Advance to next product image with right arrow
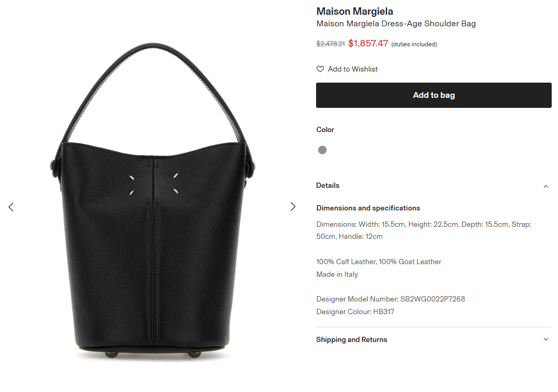This screenshot has height=392, width=558. pyautogui.click(x=293, y=206)
